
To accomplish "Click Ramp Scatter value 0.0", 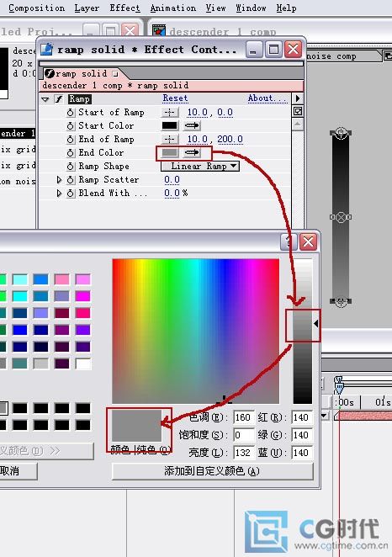I will 172,180.
